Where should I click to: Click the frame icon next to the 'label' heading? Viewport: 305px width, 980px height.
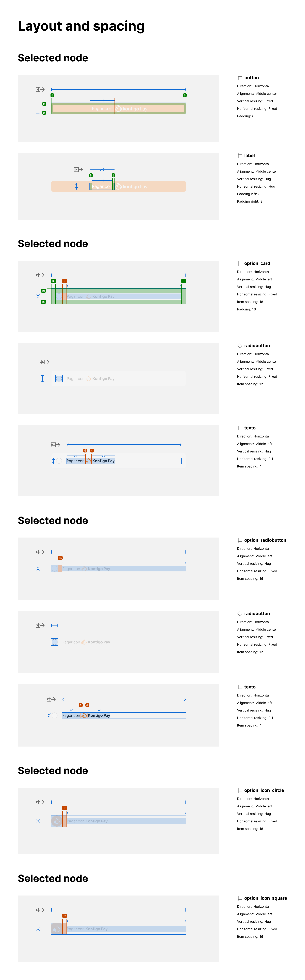pyautogui.click(x=239, y=156)
